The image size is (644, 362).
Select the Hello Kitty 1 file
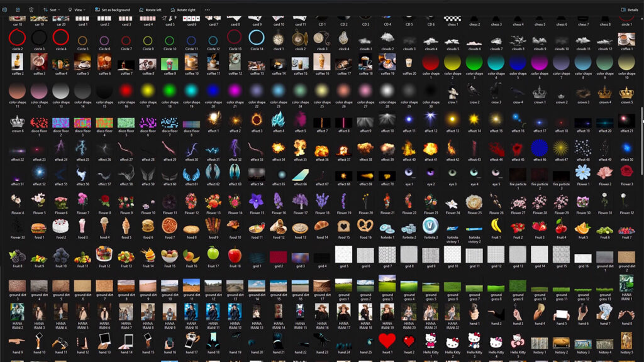[431, 342]
